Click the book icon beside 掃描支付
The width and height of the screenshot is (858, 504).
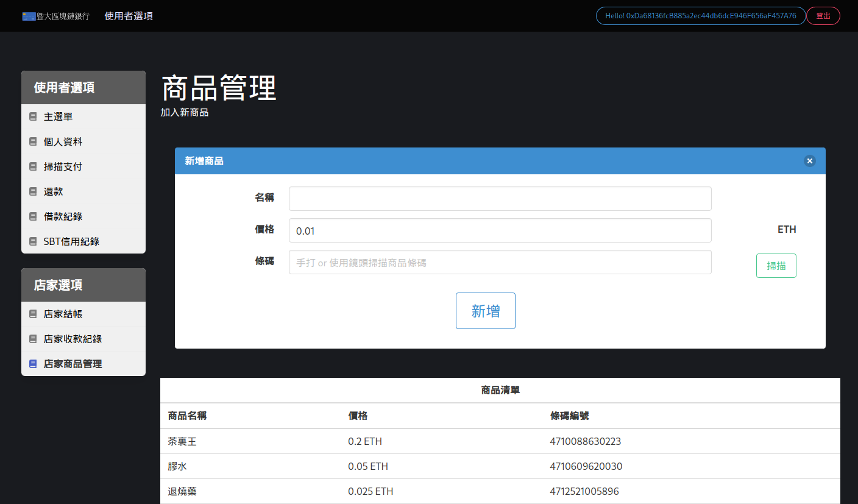pos(33,166)
